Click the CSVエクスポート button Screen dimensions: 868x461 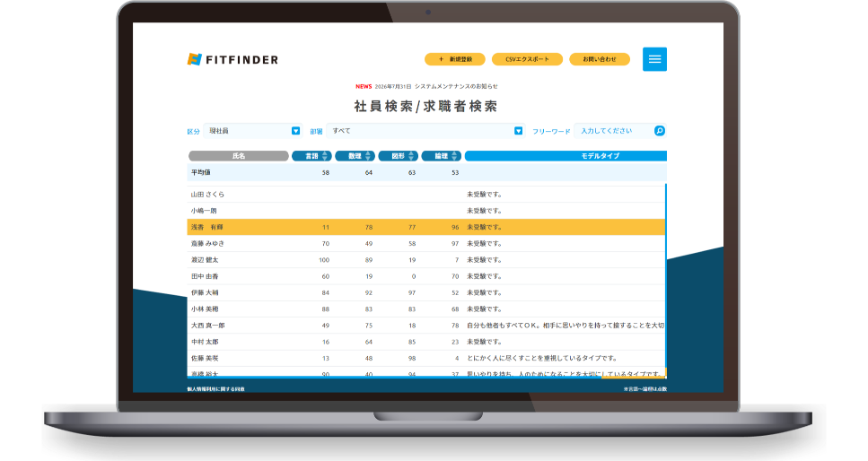527,59
